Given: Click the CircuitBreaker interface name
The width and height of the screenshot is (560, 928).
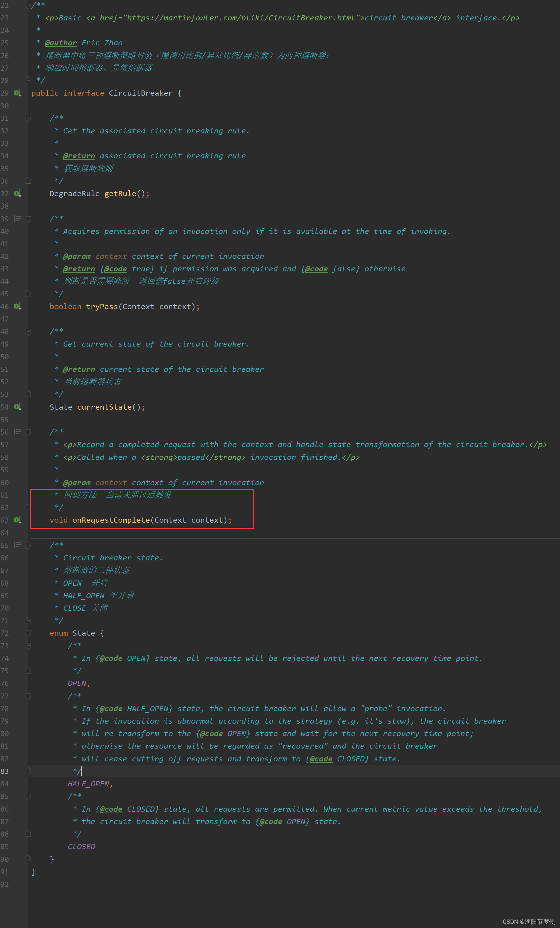Looking at the screenshot, I should pos(141,93).
